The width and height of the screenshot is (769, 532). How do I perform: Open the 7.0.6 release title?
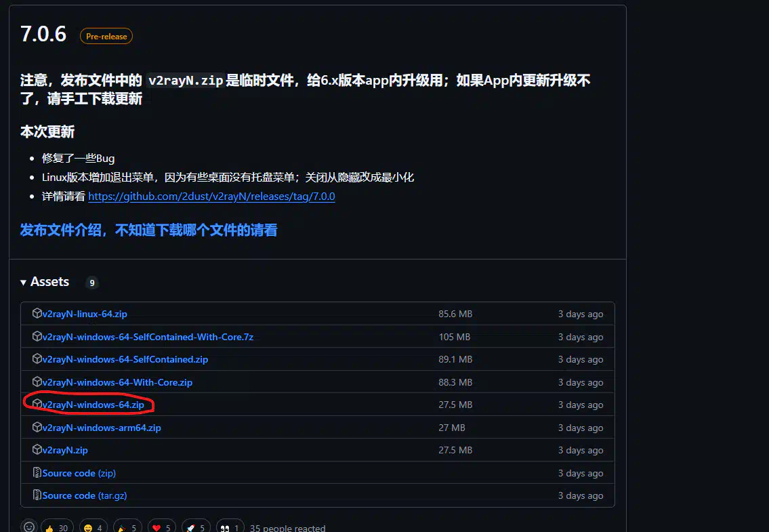point(43,35)
